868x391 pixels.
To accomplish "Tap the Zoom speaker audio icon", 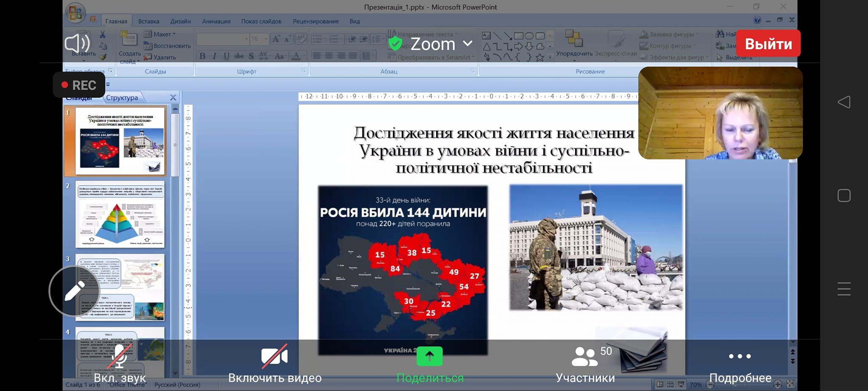I will click(x=77, y=44).
